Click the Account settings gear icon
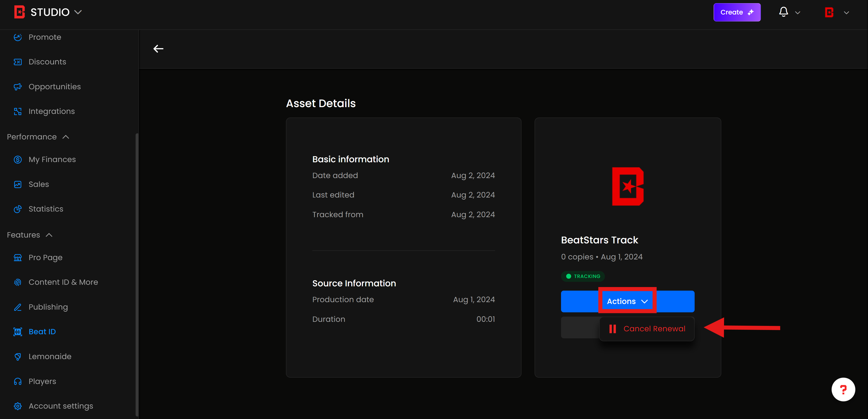This screenshot has height=419, width=868. (18, 406)
